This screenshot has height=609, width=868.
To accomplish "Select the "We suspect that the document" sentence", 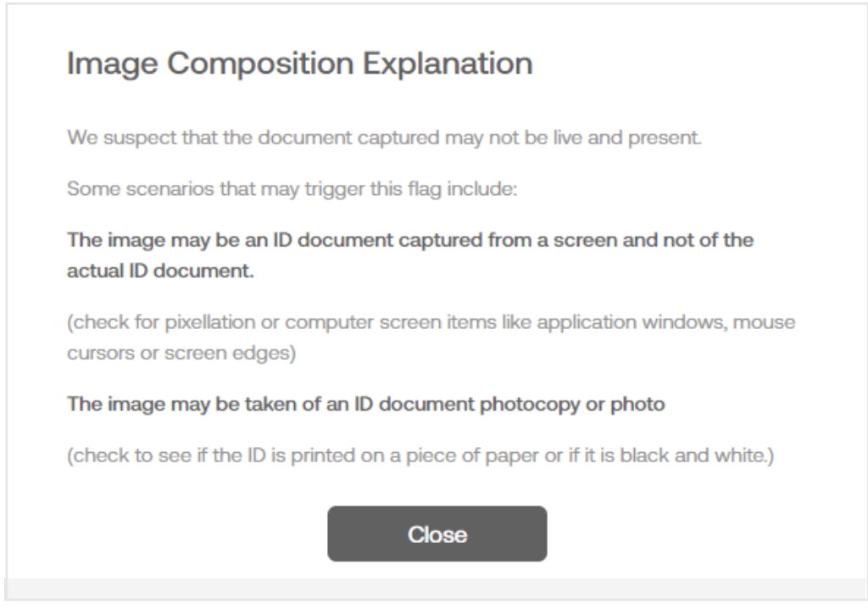I will coord(384,137).
